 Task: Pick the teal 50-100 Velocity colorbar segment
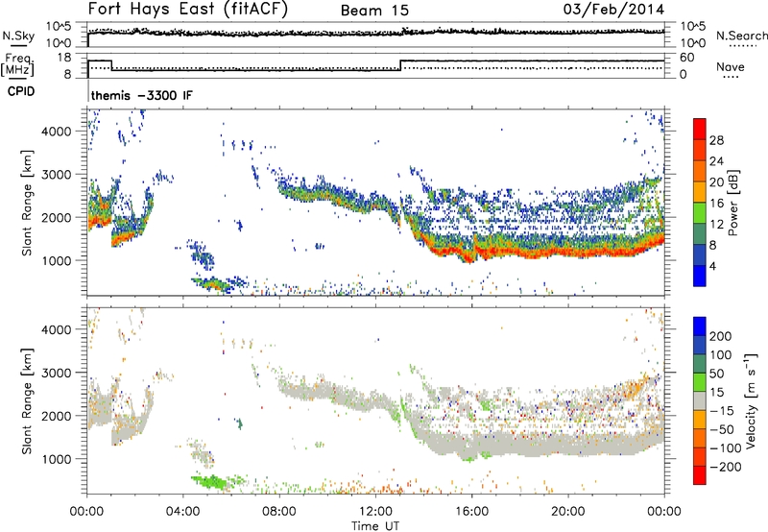pyautogui.click(x=700, y=364)
